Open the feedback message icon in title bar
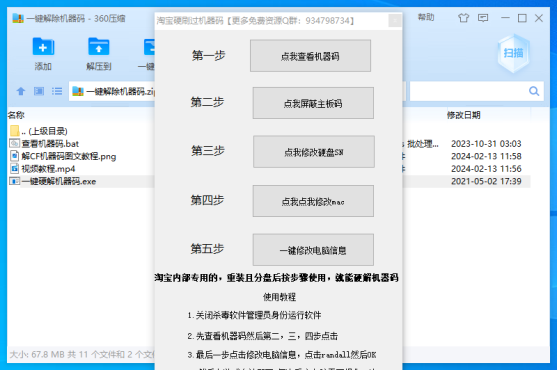 [483, 18]
